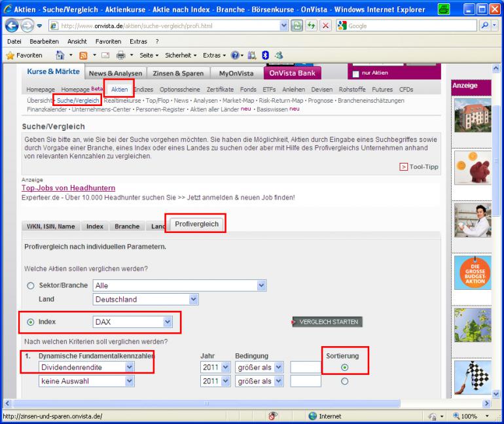504x424 pixels.
Task: Run search with the magnifier icon
Action: (485, 26)
